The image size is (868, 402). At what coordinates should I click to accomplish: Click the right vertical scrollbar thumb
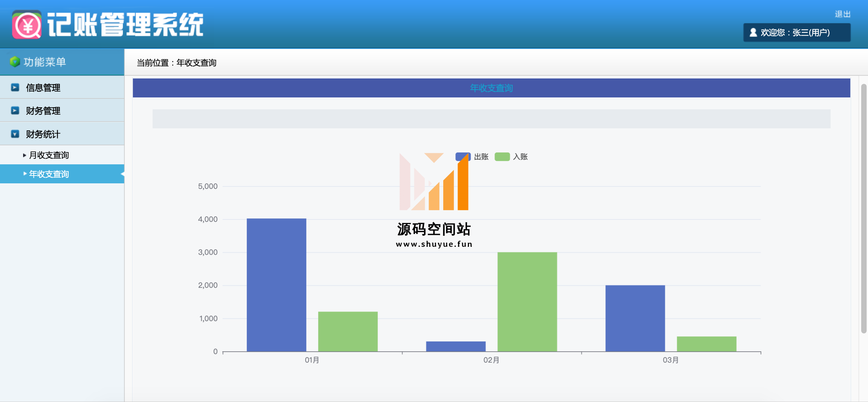864,208
